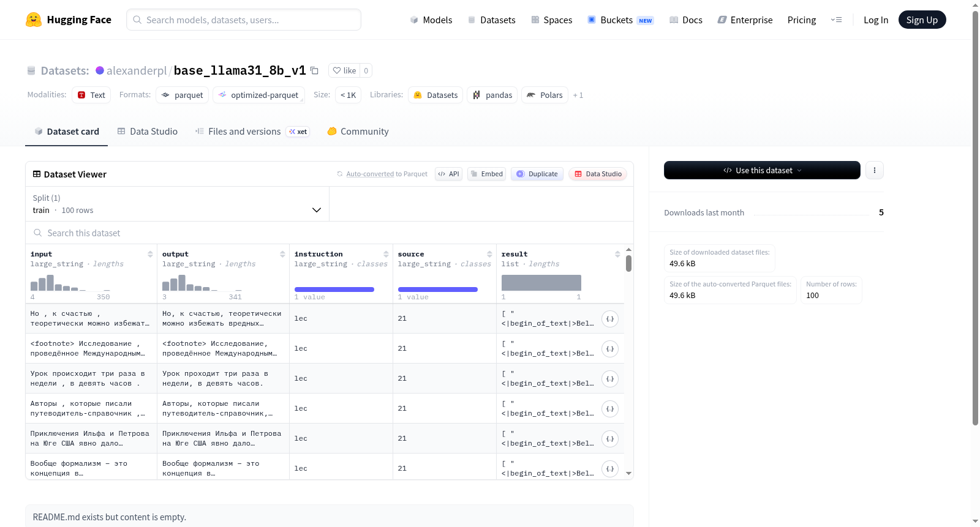Viewport: 980px width, 527px height.
Task: Show additional libraries with +1
Action: [578, 95]
